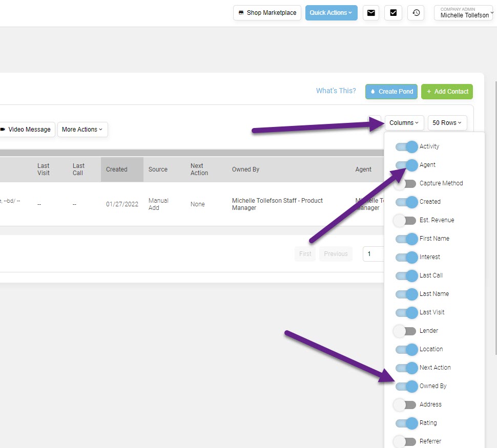Disable the Owned By column toggle
The image size is (497, 448).
(406, 386)
